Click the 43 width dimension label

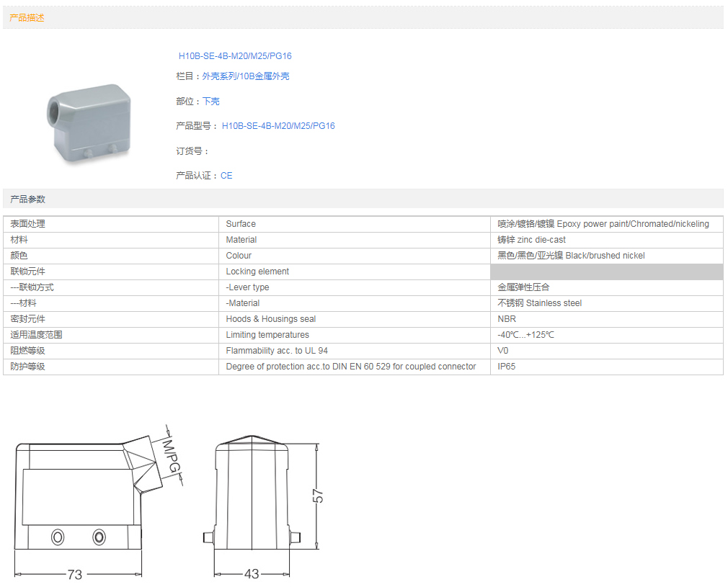(252, 574)
